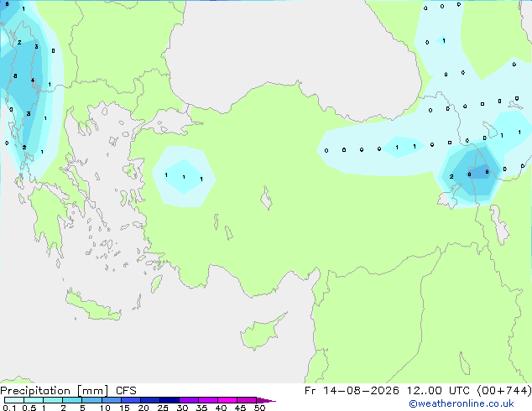Click the precipitation value '4' near Albania
Viewport: 532px width, 411px height.
coord(33,81)
